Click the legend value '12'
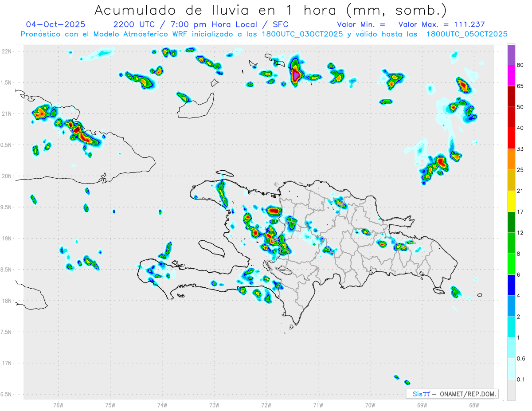 click(x=520, y=233)
